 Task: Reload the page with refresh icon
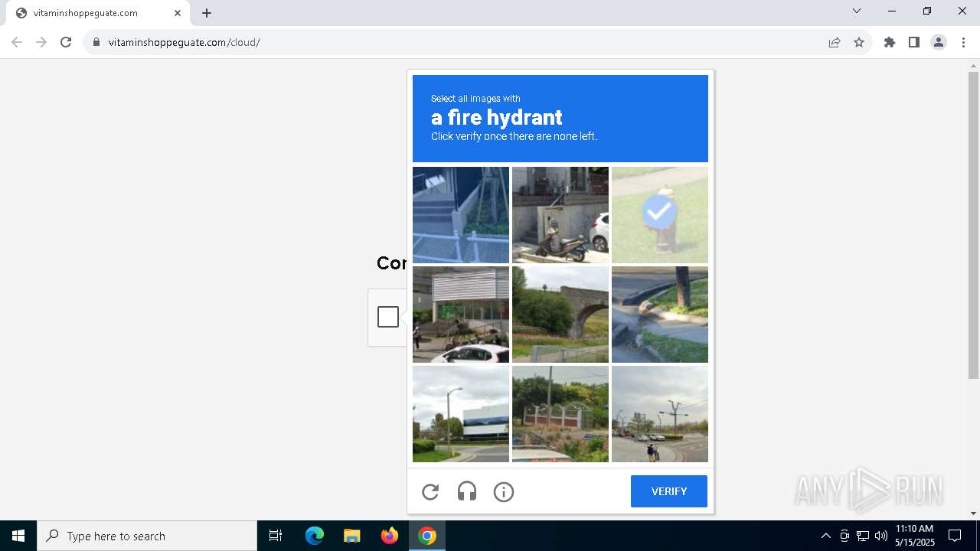pos(66,42)
